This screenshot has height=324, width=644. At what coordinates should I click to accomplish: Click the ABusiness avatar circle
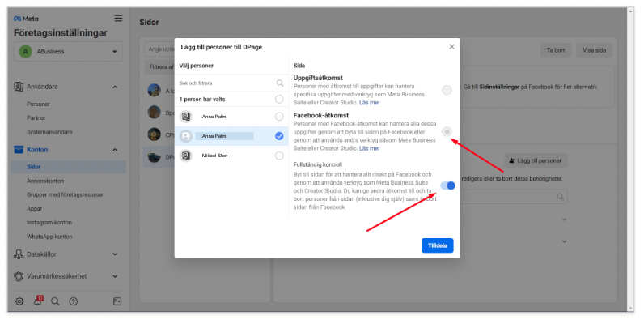coord(25,51)
